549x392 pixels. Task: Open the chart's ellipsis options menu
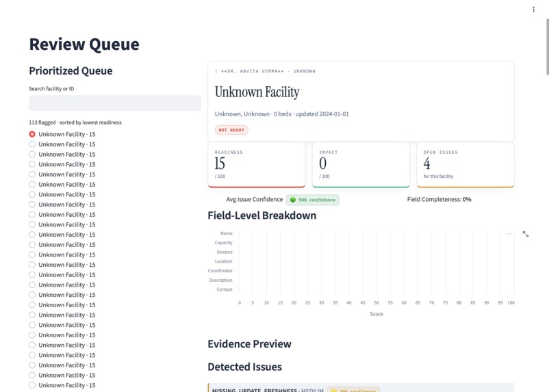click(x=509, y=234)
